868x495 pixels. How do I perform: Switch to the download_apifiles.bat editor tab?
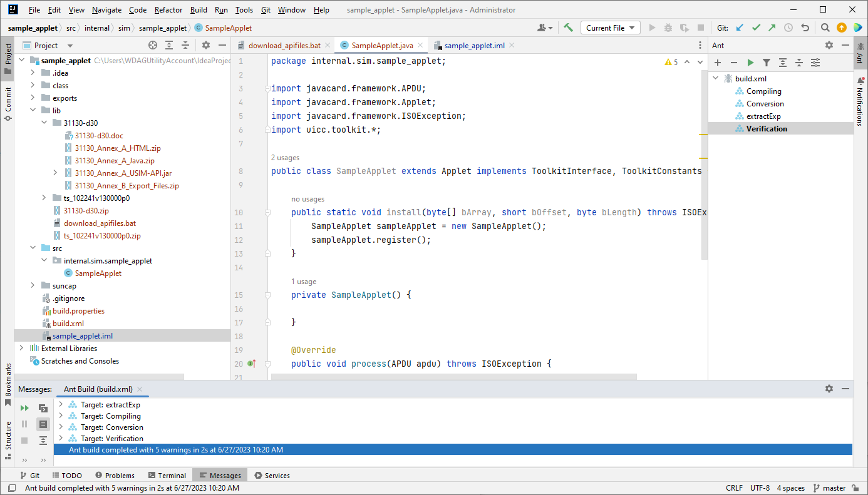284,46
